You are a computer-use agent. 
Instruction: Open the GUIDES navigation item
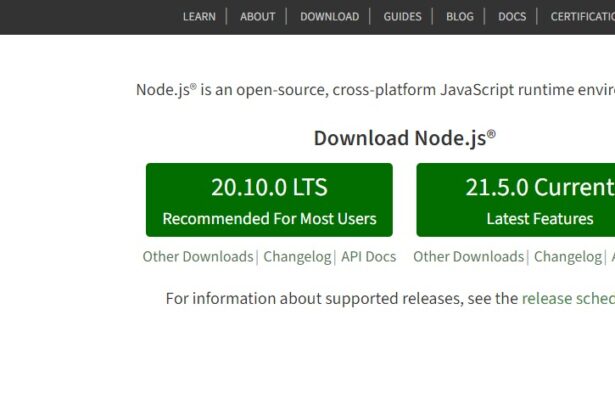tap(402, 16)
